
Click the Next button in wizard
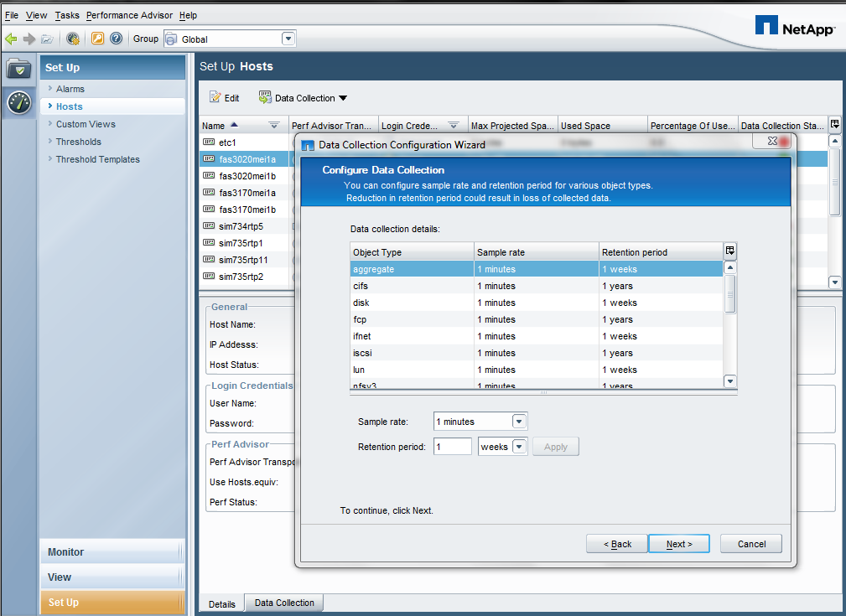(x=678, y=544)
